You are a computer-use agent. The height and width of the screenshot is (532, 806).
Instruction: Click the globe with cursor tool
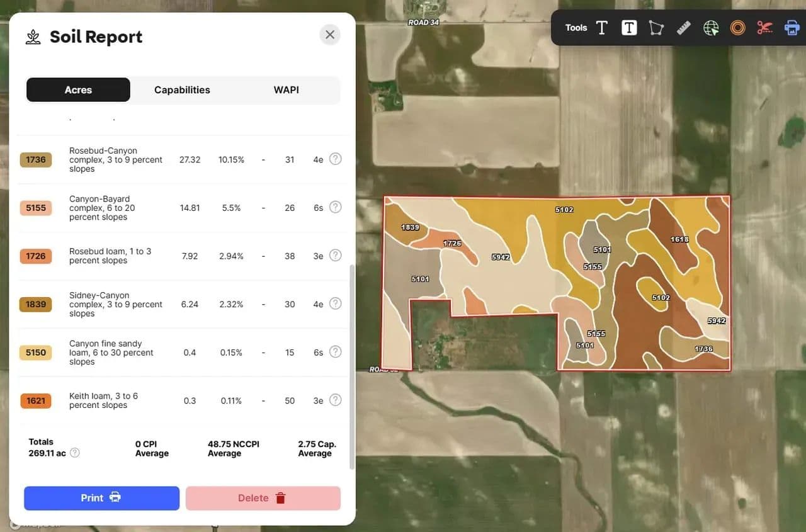(x=711, y=28)
